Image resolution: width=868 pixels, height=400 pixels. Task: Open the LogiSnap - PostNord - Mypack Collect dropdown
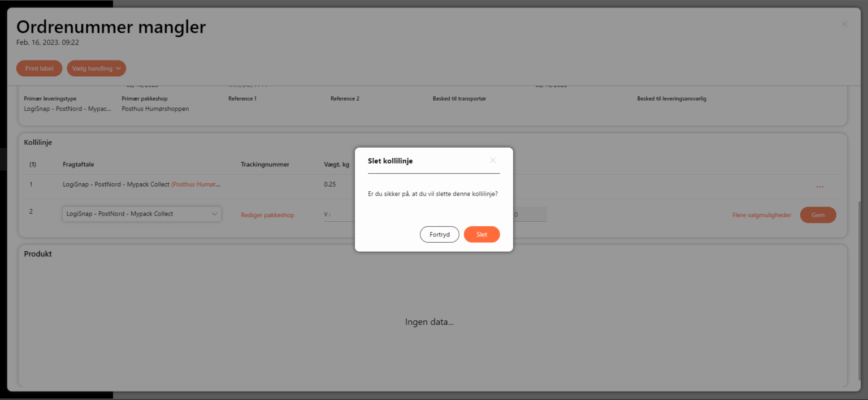pyautogui.click(x=141, y=214)
